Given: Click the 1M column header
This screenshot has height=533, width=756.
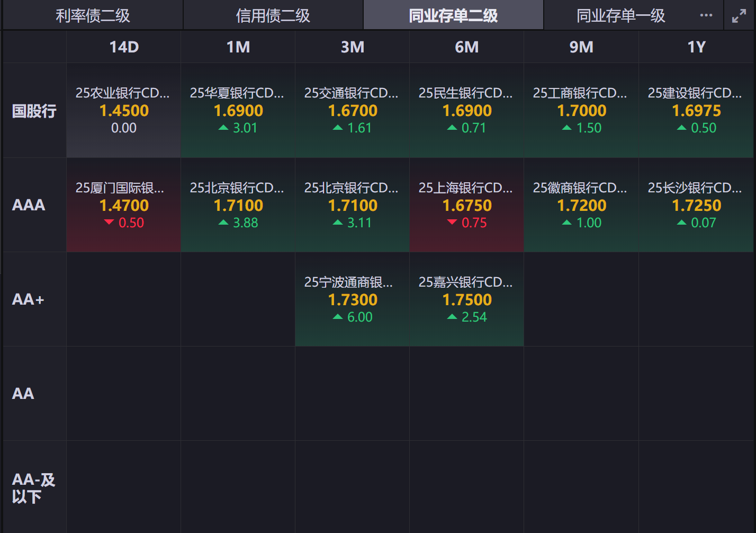Looking at the screenshot, I should point(238,47).
